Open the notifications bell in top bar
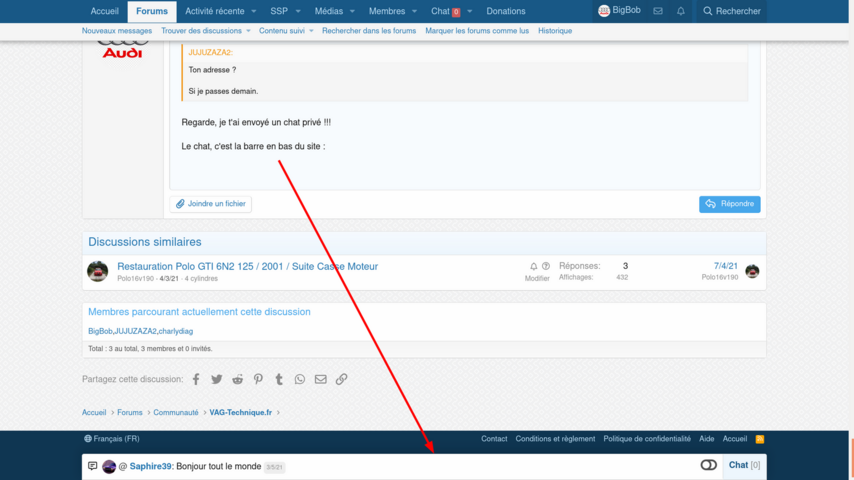The image size is (854, 480). 681,11
